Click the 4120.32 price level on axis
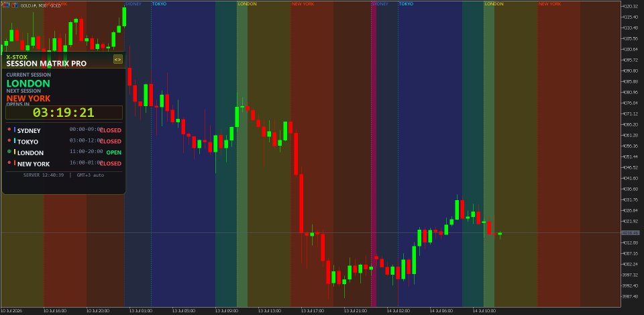The width and height of the screenshot is (644, 315). point(630,6)
